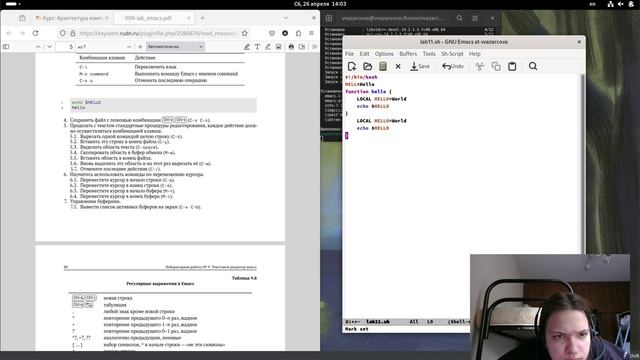Open the browser extensions icon
Image resolution: width=640 pixels, height=360 pixels.
pos(298,33)
